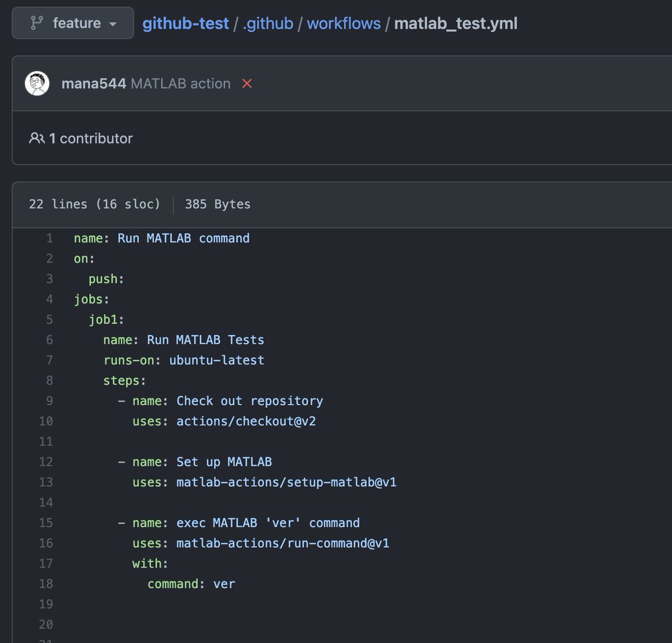Viewport: 672px width, 643px height.
Task: Click the 385 Bytes file size
Action: tap(218, 204)
